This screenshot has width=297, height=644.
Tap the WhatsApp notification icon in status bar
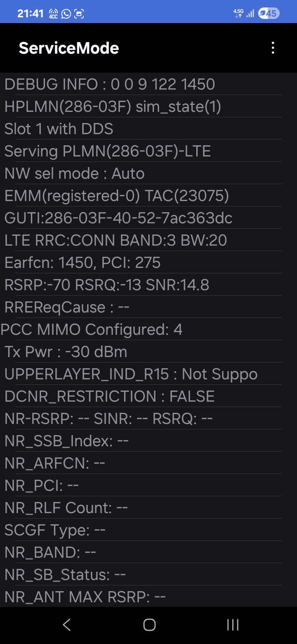point(66,13)
